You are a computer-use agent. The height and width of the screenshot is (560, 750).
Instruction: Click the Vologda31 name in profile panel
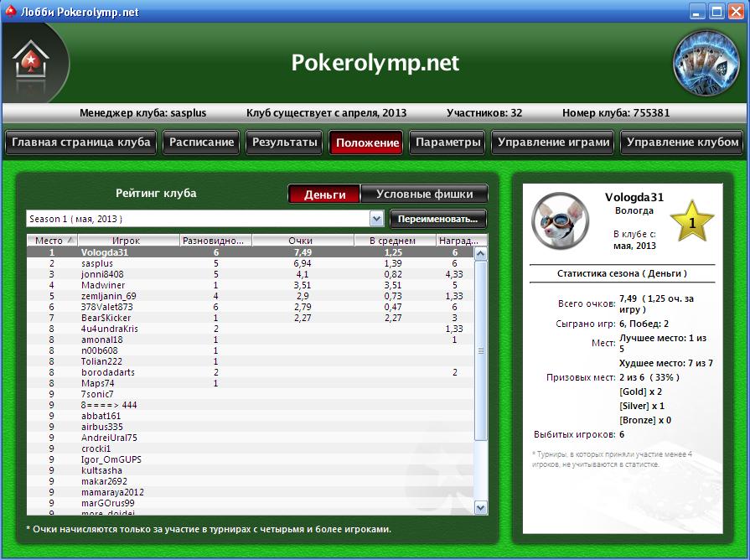(x=634, y=197)
